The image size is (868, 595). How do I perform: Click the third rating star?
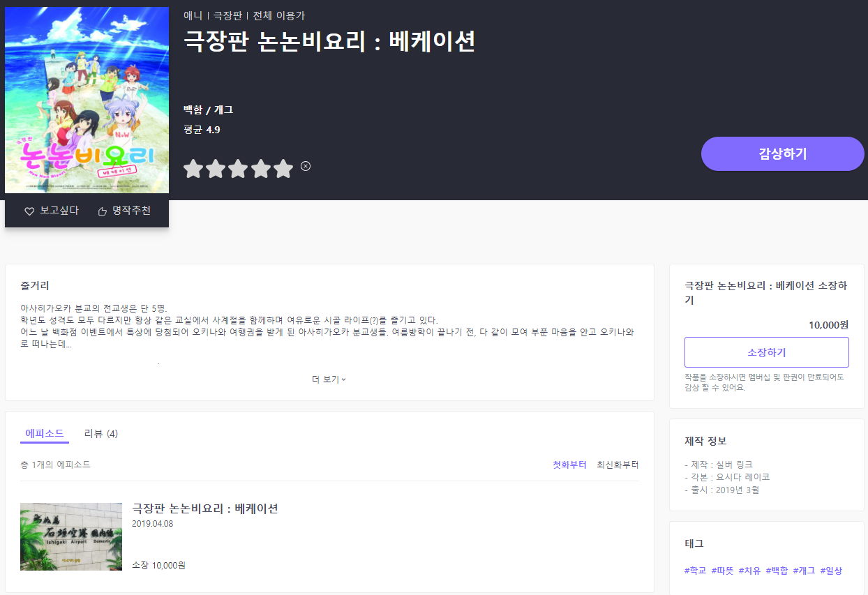[x=238, y=169]
